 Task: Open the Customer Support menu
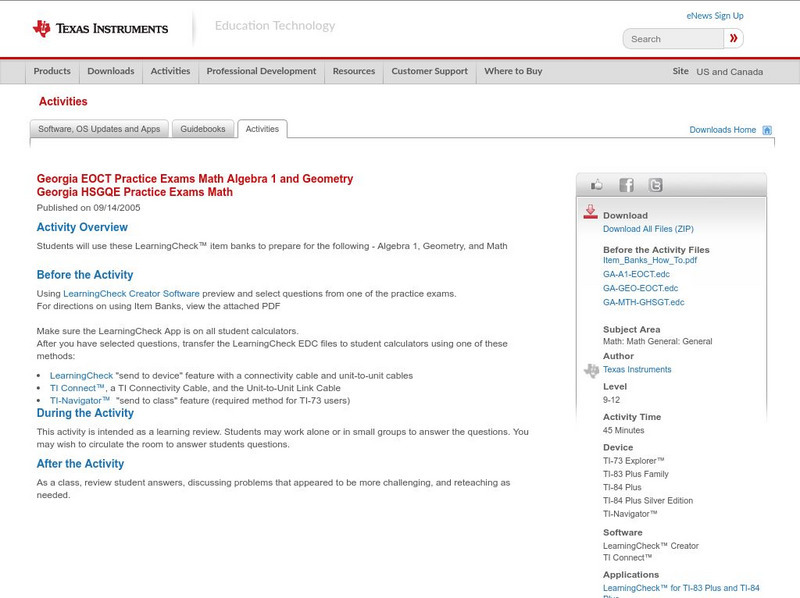coord(428,71)
